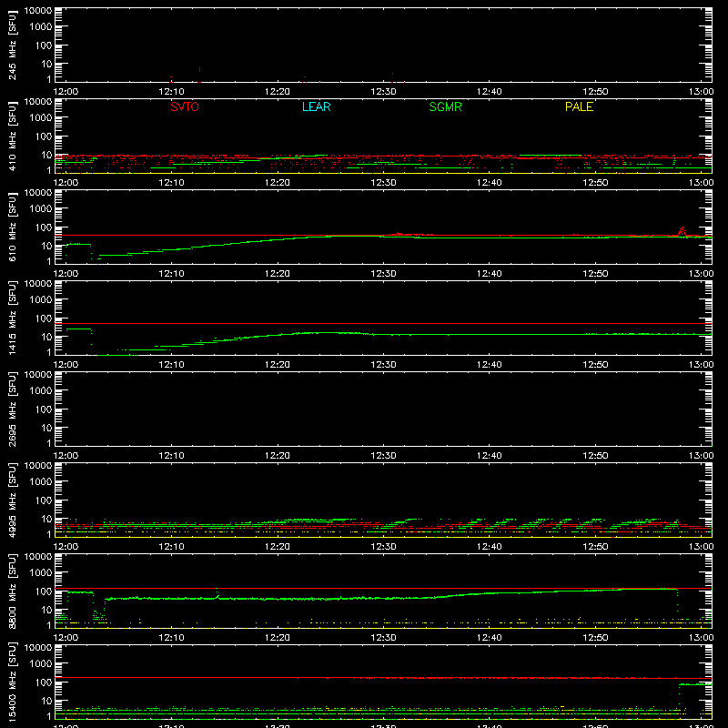Click the red burst spike near 12:58 at 610 MHz

coord(682,231)
